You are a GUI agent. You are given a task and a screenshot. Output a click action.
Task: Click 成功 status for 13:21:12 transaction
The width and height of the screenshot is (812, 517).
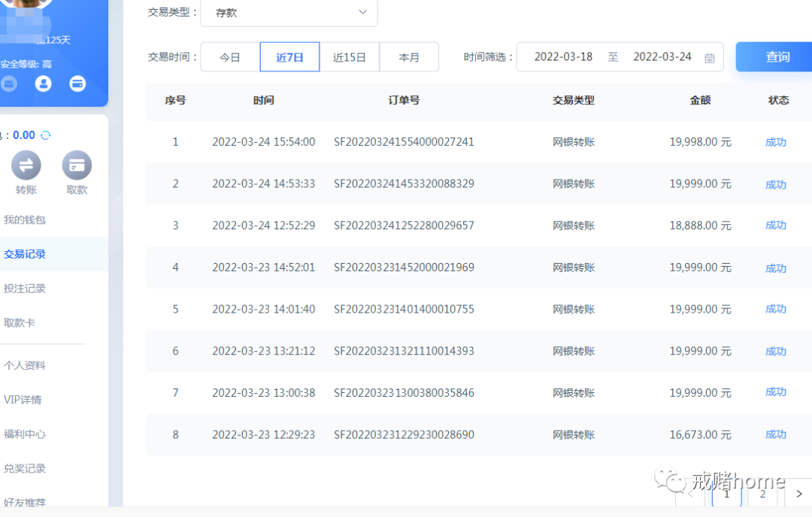click(776, 352)
